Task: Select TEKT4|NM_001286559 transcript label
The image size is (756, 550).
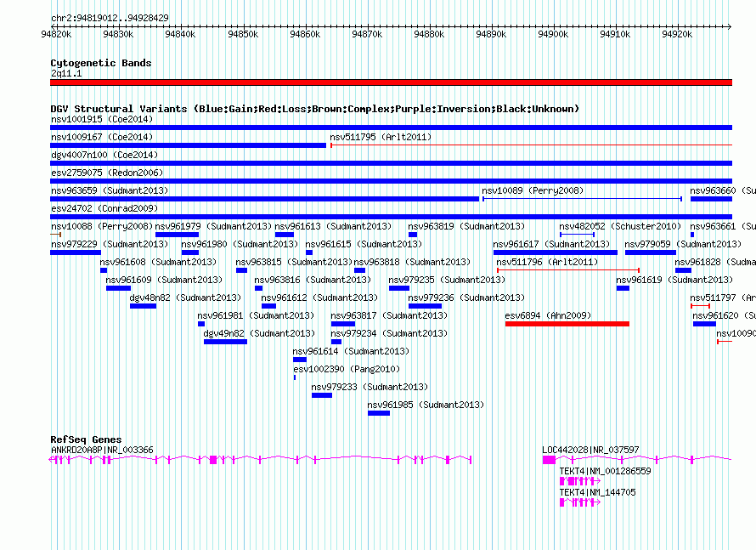Action: tap(605, 471)
